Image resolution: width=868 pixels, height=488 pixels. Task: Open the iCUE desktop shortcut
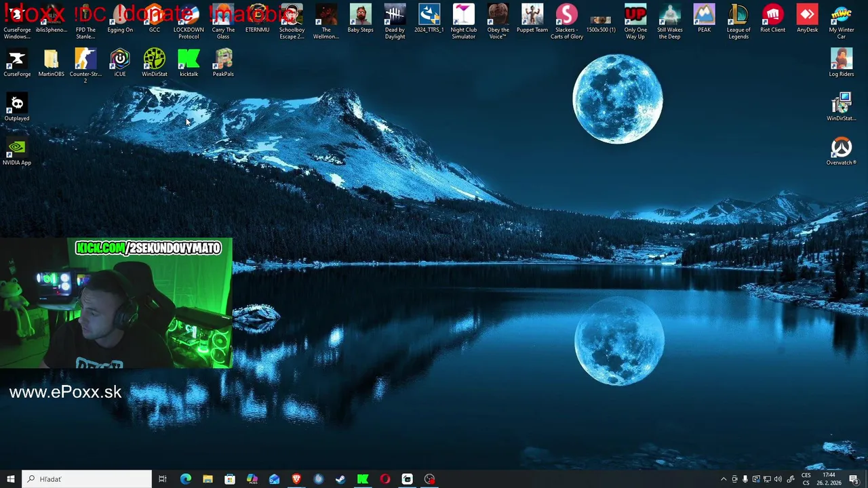(x=120, y=62)
